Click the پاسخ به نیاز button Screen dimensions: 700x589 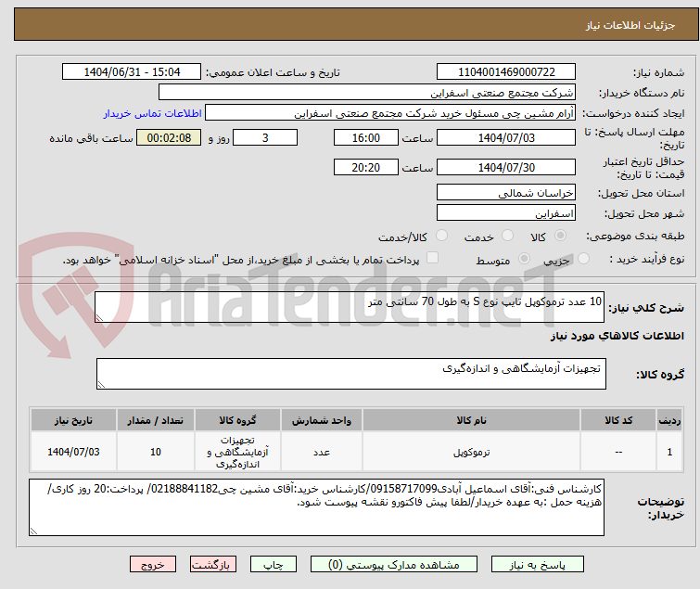[537, 565]
